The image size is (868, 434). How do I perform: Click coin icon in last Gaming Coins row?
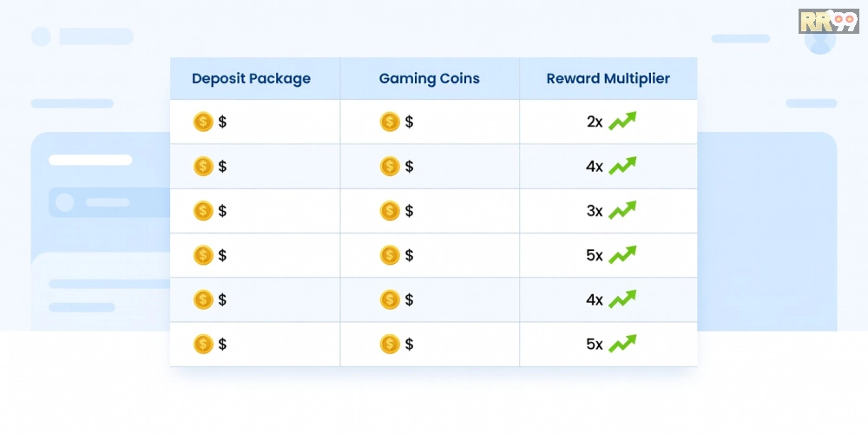pyautogui.click(x=390, y=345)
